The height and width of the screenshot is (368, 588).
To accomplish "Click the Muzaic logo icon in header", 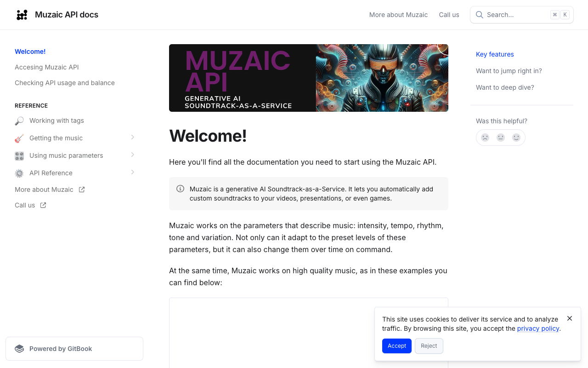I will (x=22, y=15).
